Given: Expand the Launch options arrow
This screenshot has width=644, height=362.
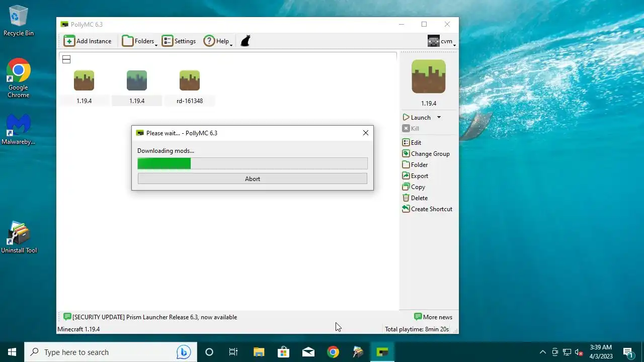Looking at the screenshot, I should (439, 117).
